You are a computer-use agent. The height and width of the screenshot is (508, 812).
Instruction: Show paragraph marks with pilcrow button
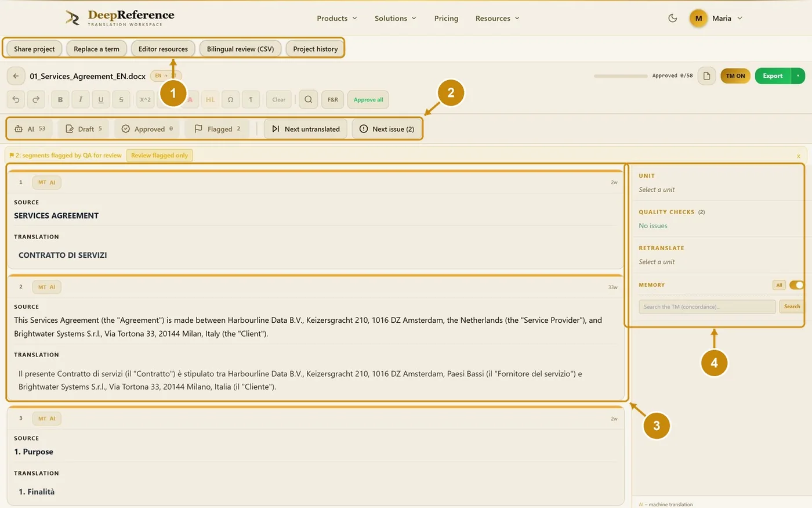[251, 100]
